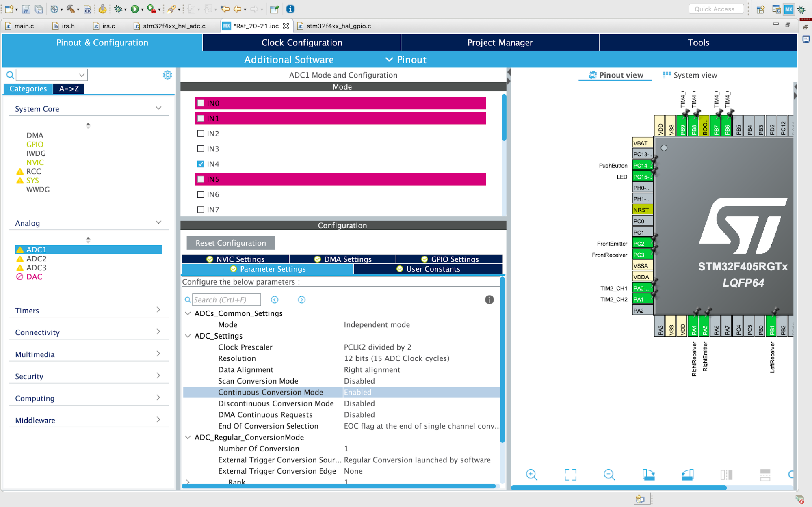Click the parameter Search input field
The height and width of the screenshot is (507, 812).
tap(226, 300)
